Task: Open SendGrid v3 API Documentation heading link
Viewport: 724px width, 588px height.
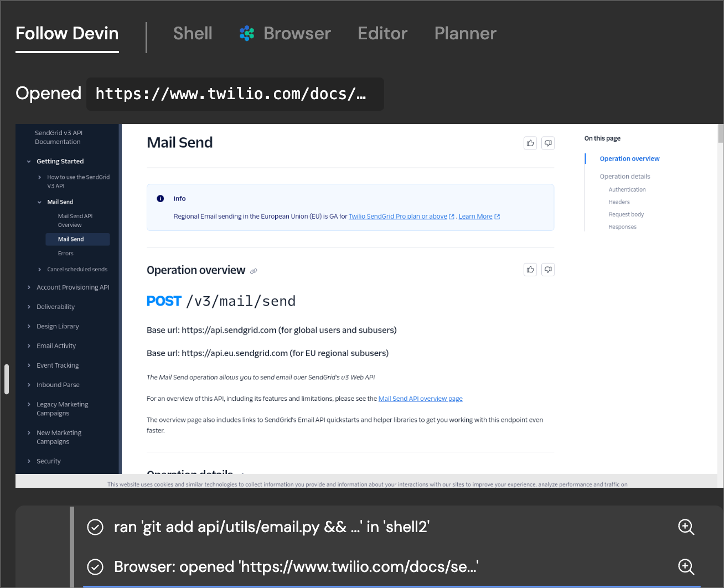Action: coord(59,137)
